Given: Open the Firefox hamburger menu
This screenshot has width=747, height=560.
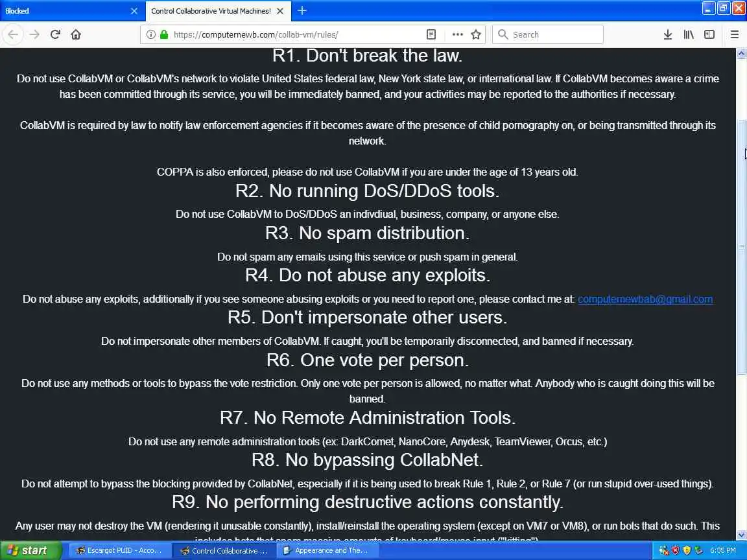Looking at the screenshot, I should point(735,34).
